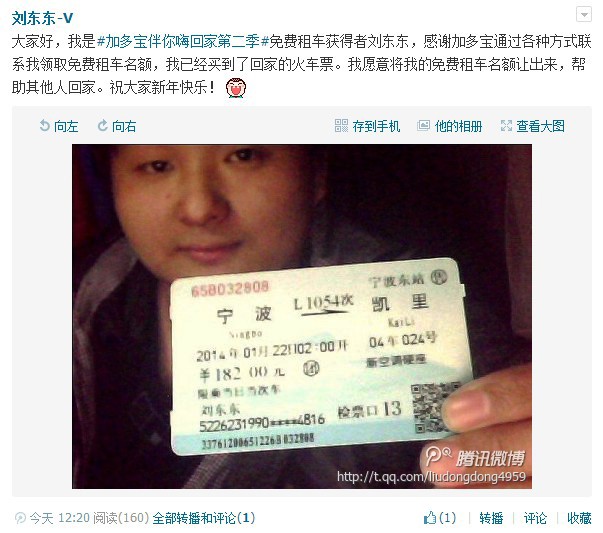Click the thumbs-up like icon
The image size is (603, 533).
[430, 518]
